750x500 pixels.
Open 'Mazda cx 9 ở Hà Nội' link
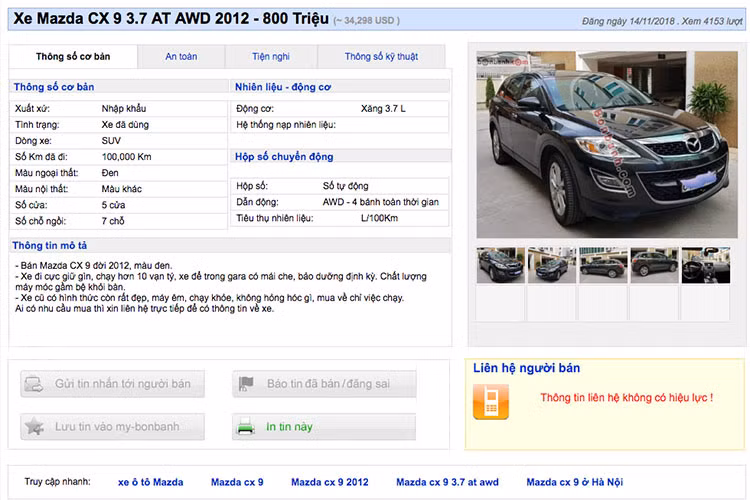(574, 482)
